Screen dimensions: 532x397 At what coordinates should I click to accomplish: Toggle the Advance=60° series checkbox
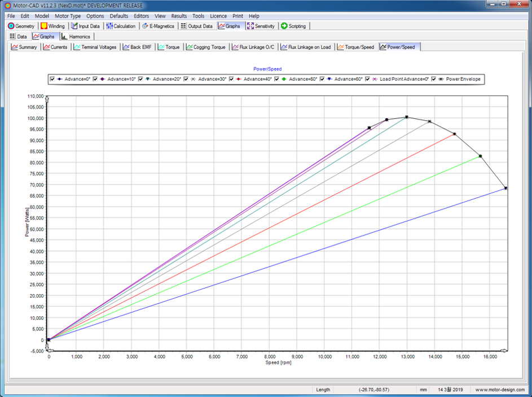pyautogui.click(x=322, y=79)
